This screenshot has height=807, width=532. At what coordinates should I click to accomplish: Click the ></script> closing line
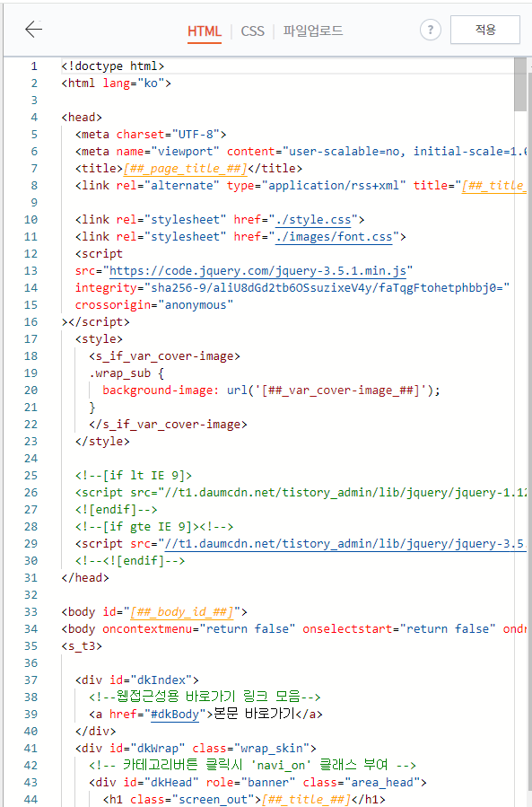(96, 322)
